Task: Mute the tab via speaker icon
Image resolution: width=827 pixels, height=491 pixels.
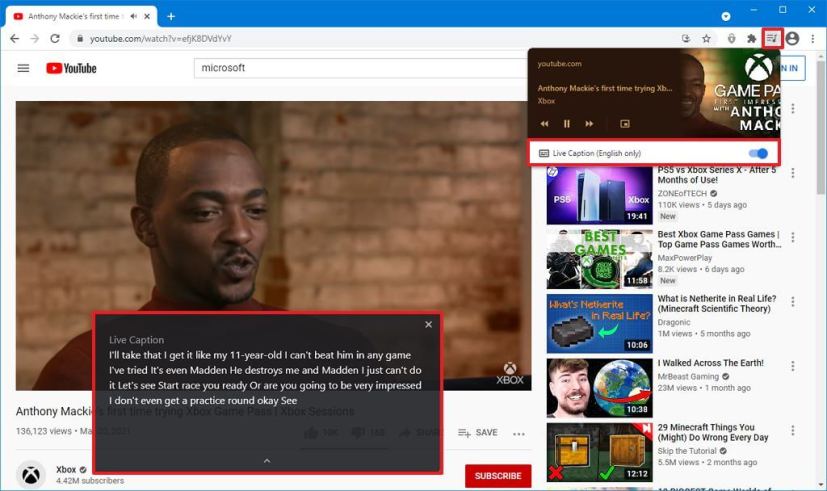Action: coord(133,16)
